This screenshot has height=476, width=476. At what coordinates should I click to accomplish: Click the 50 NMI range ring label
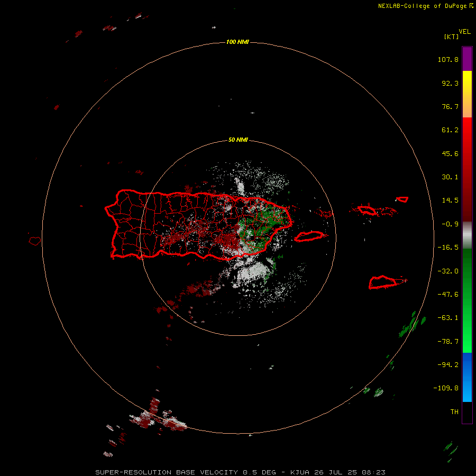[238, 140]
